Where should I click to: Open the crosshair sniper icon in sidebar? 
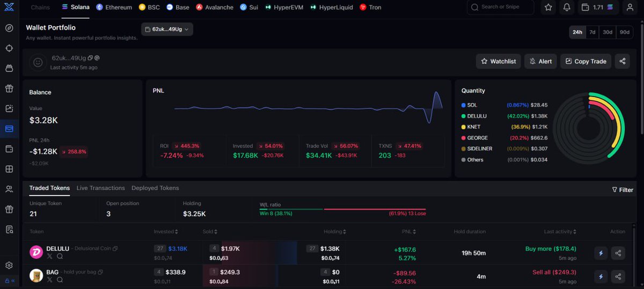(x=9, y=48)
